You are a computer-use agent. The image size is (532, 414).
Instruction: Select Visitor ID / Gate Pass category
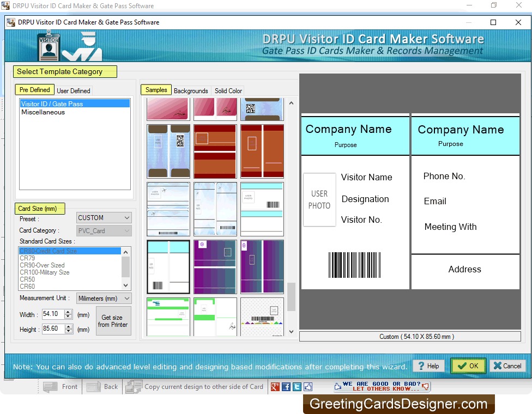point(75,103)
